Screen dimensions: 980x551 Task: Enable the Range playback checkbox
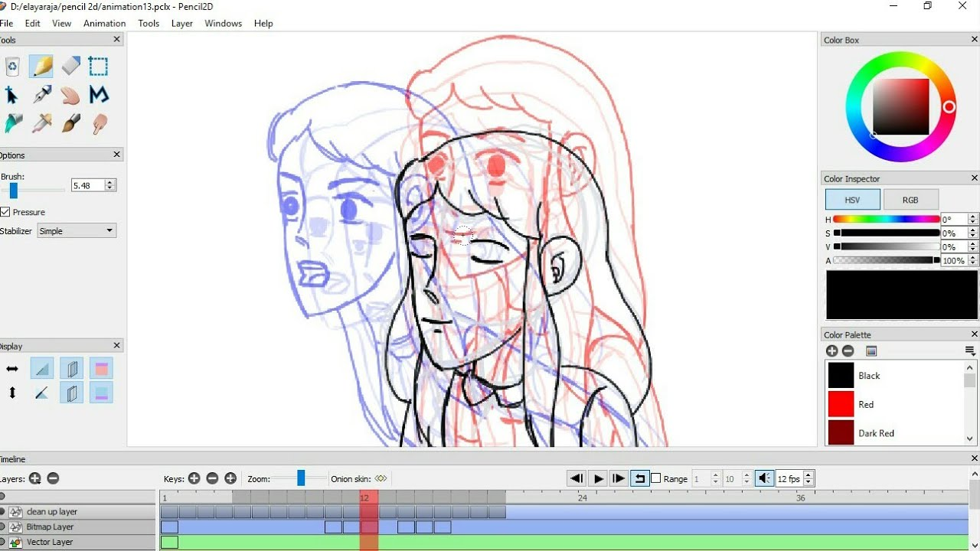(x=656, y=478)
